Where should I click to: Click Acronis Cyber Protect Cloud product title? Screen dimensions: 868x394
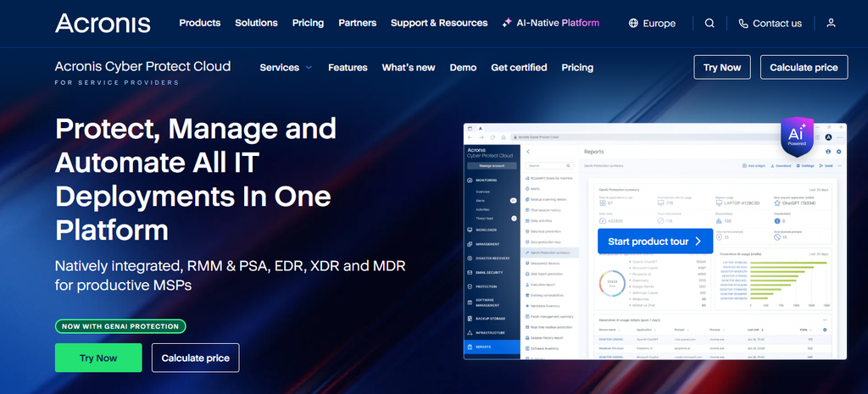(x=142, y=66)
